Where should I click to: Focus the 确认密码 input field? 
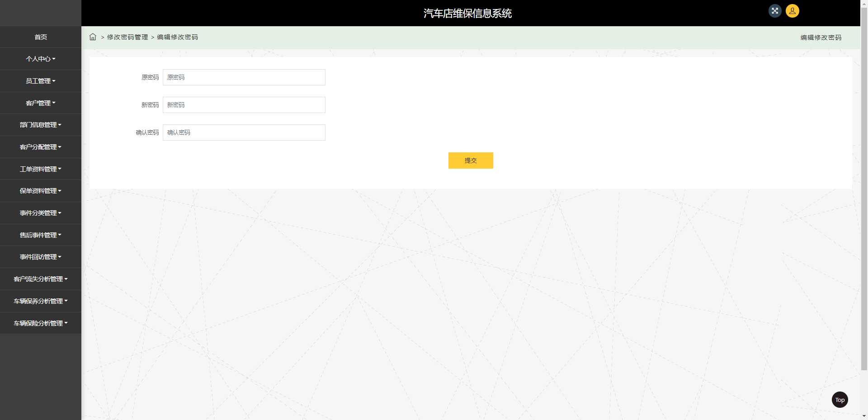pos(244,132)
